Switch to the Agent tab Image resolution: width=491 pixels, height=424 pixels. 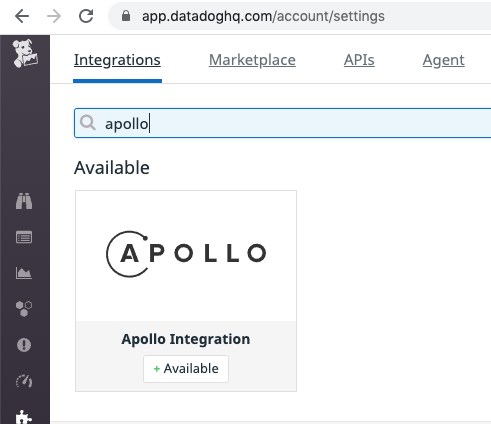[444, 60]
